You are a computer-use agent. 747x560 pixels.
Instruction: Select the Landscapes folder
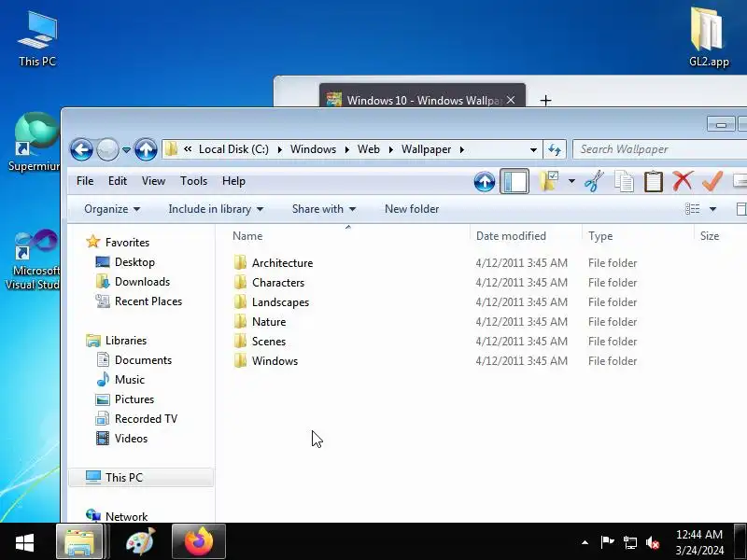point(281,302)
